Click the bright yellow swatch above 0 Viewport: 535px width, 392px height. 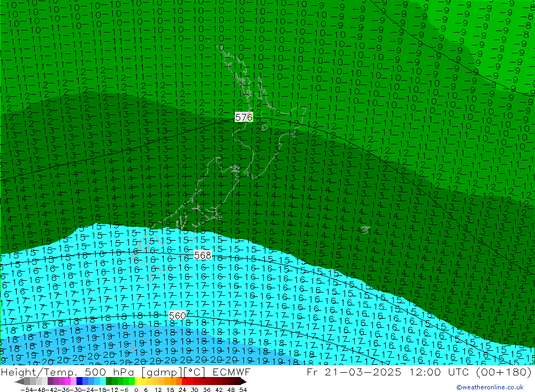(x=138, y=381)
